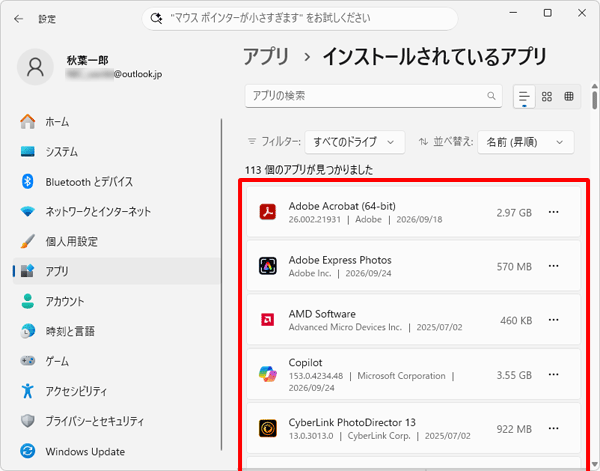Open more options for Adobe Express Photos
This screenshot has width=600, height=471.
pyautogui.click(x=553, y=266)
